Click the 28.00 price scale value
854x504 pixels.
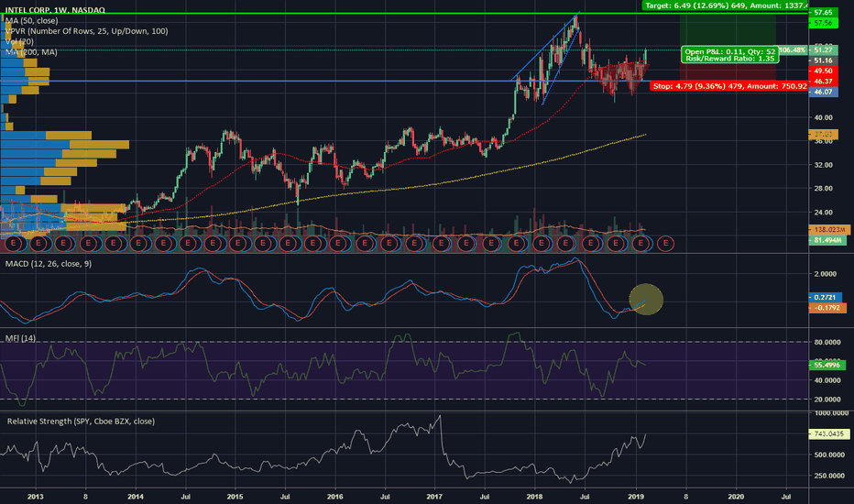[x=823, y=189]
